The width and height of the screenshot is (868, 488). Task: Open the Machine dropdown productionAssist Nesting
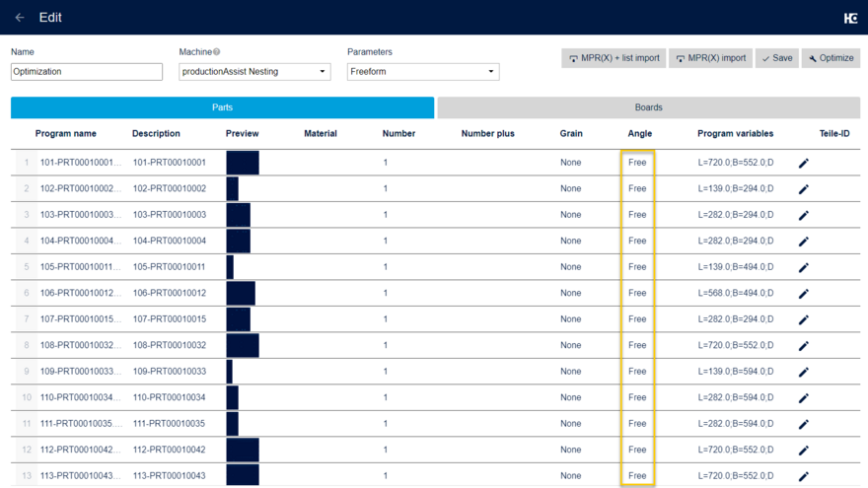[x=254, y=72]
